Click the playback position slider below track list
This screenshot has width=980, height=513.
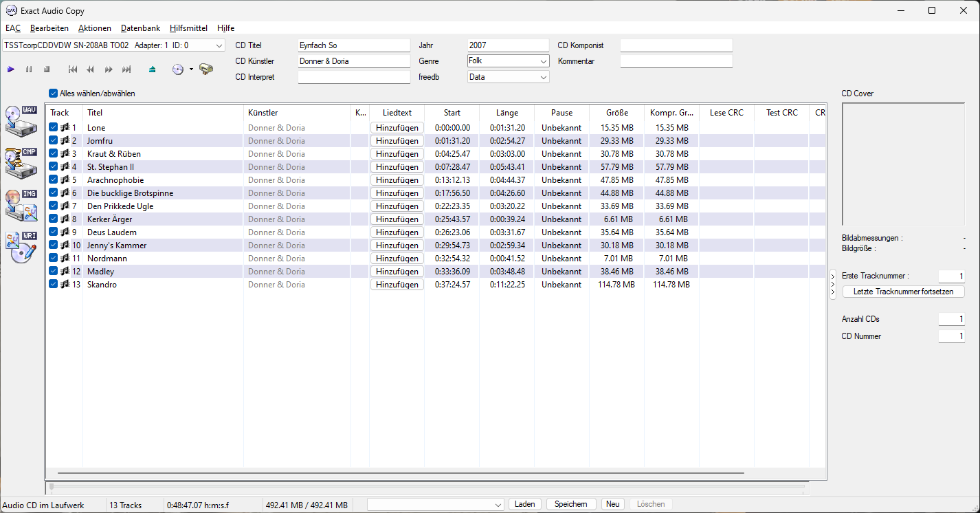426,488
